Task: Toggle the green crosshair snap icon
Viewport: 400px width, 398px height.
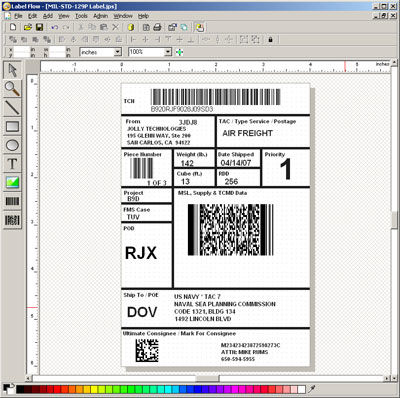Action: point(180,52)
